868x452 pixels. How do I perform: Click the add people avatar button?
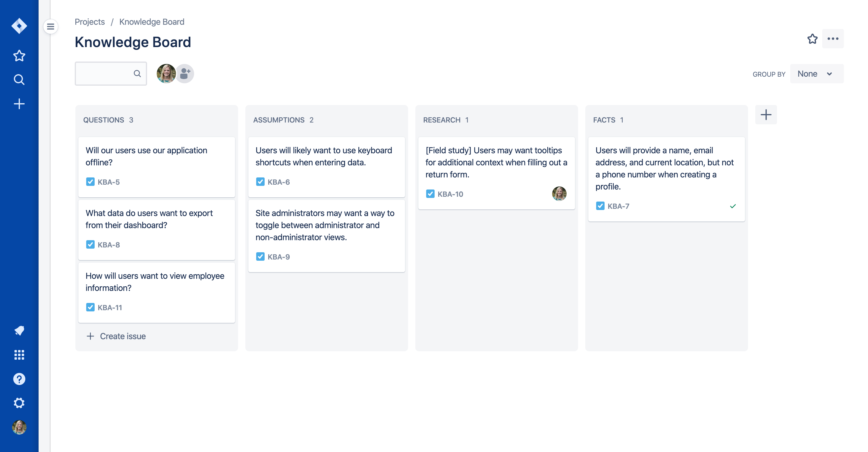185,74
